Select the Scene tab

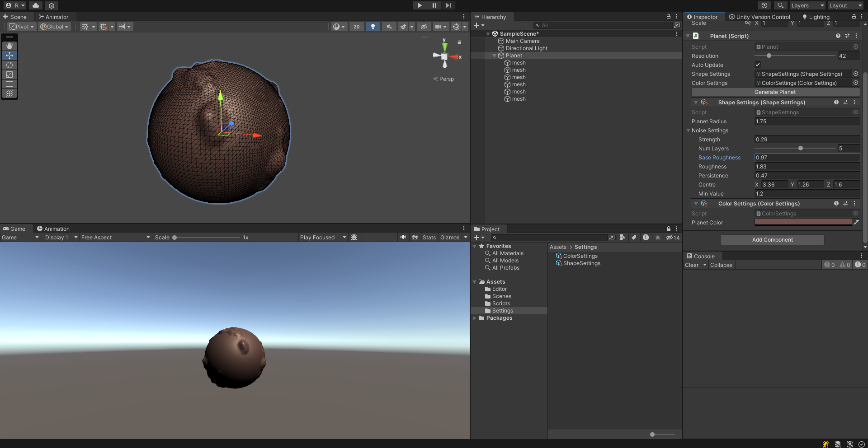tap(15, 17)
